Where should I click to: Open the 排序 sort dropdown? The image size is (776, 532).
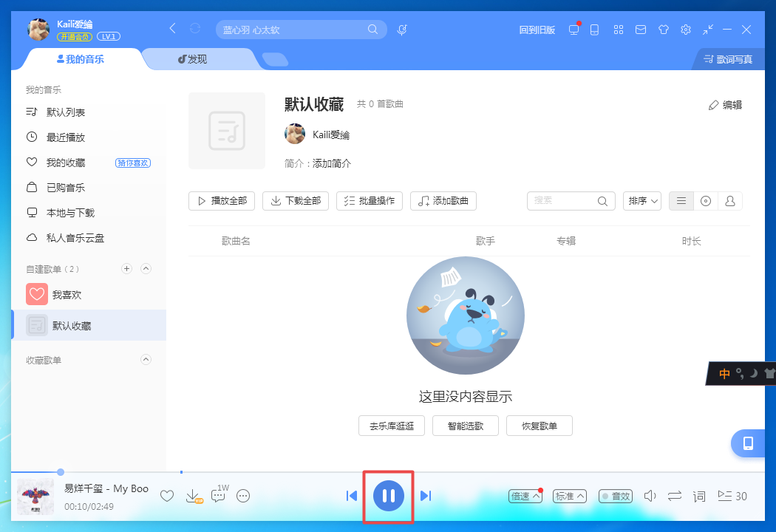pos(642,201)
